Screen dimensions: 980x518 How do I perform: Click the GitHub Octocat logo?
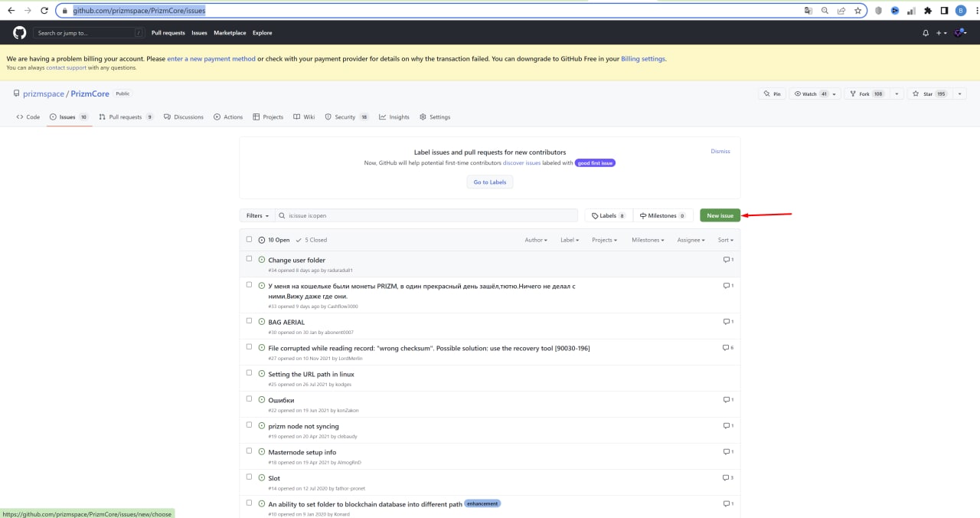pyautogui.click(x=19, y=33)
